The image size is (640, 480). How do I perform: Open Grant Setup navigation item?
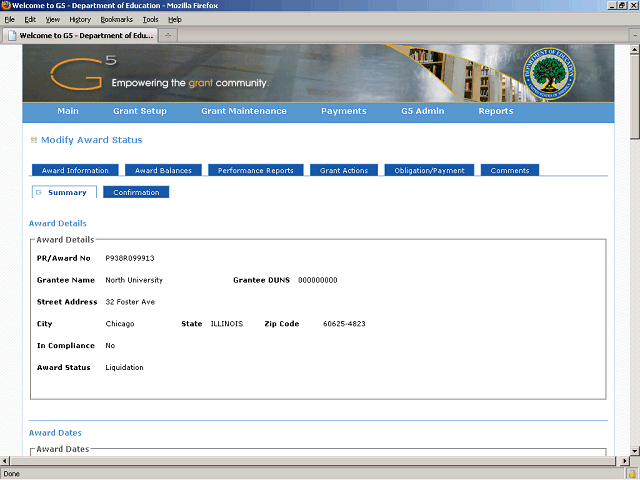(x=140, y=111)
